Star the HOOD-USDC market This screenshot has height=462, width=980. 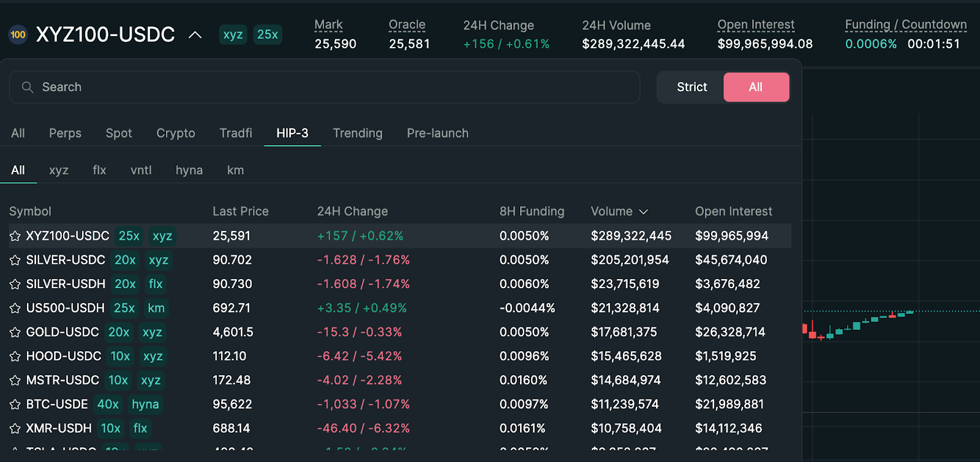15,357
